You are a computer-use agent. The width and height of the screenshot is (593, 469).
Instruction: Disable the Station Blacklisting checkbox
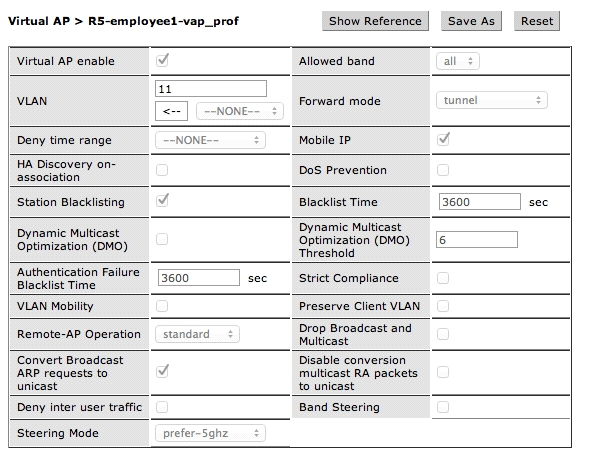pyautogui.click(x=163, y=201)
